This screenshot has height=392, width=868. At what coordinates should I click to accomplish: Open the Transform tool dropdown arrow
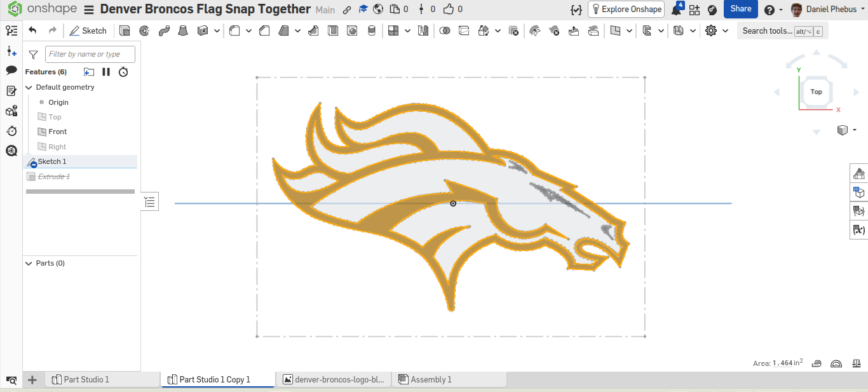(498, 30)
